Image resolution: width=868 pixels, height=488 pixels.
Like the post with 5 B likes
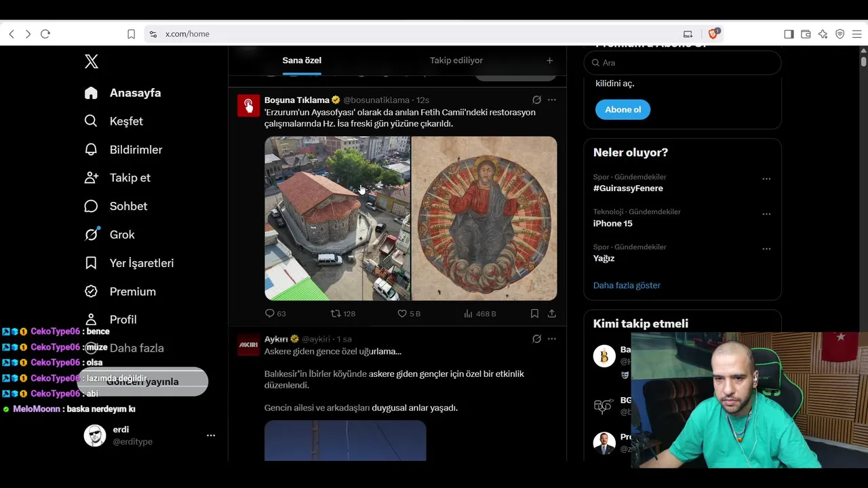[409, 313]
